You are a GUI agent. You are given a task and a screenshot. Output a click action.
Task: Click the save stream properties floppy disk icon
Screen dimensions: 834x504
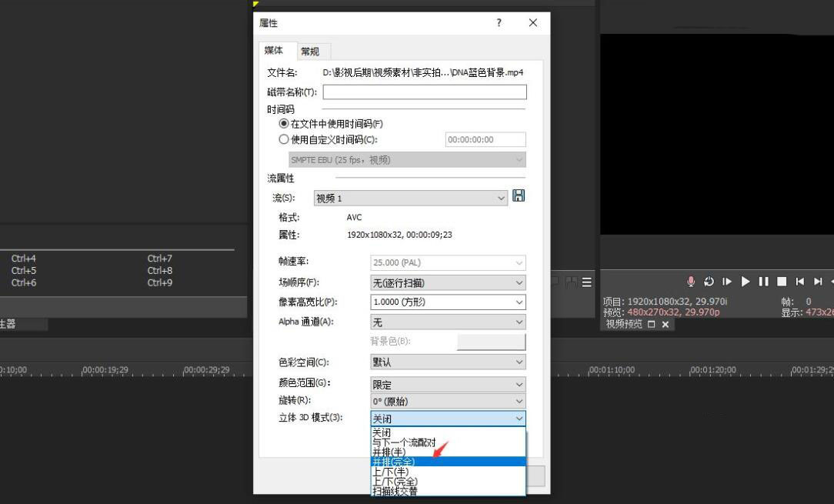click(x=518, y=196)
